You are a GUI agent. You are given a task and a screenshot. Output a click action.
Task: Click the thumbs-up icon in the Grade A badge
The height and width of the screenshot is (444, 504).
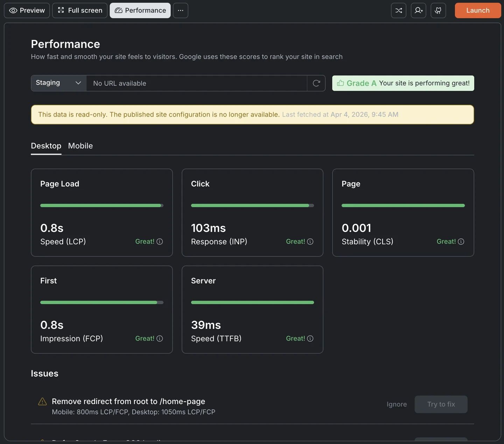(340, 83)
